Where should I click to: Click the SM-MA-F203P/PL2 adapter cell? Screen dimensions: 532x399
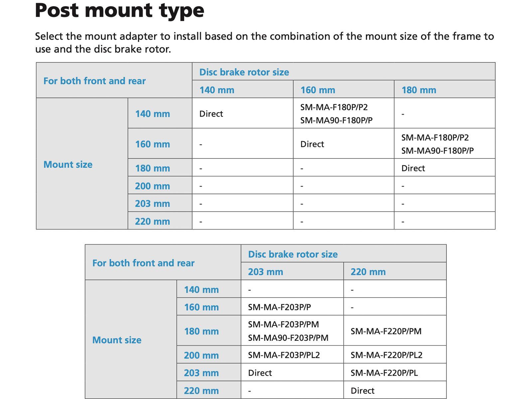[284, 355]
